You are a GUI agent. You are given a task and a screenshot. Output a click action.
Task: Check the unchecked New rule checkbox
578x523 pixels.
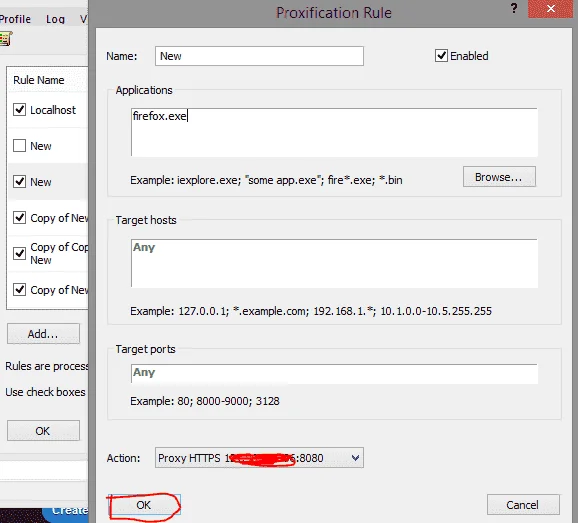[20, 146]
